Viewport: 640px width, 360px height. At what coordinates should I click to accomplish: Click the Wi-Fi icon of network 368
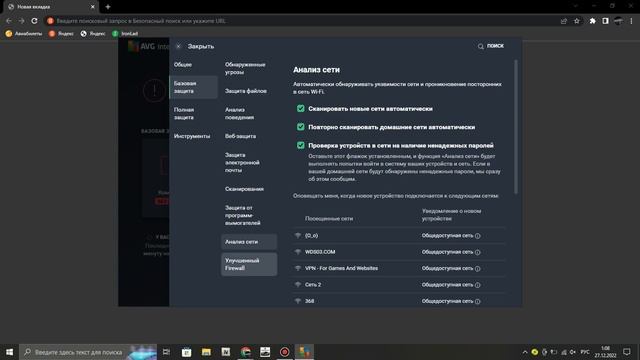(298, 301)
